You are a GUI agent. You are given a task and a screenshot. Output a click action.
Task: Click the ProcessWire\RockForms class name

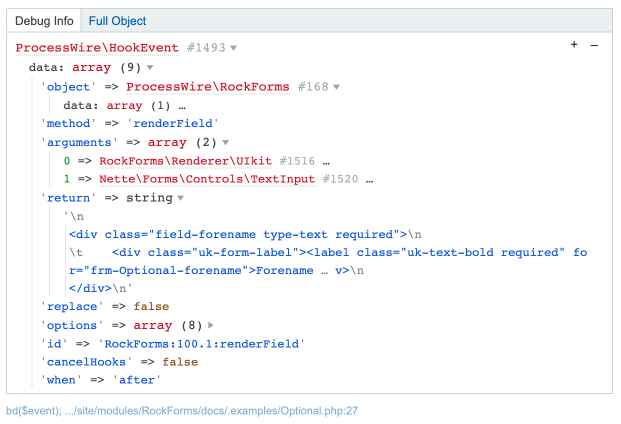(x=208, y=87)
